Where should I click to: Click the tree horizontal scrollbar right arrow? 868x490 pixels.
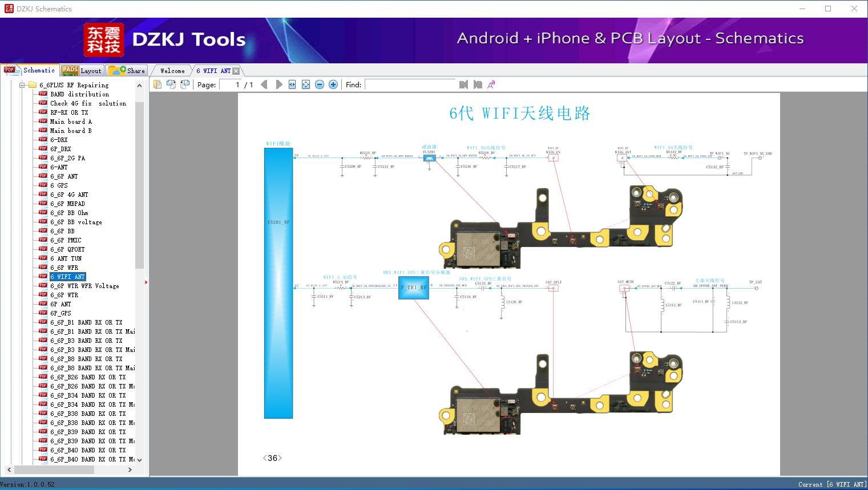click(130, 469)
